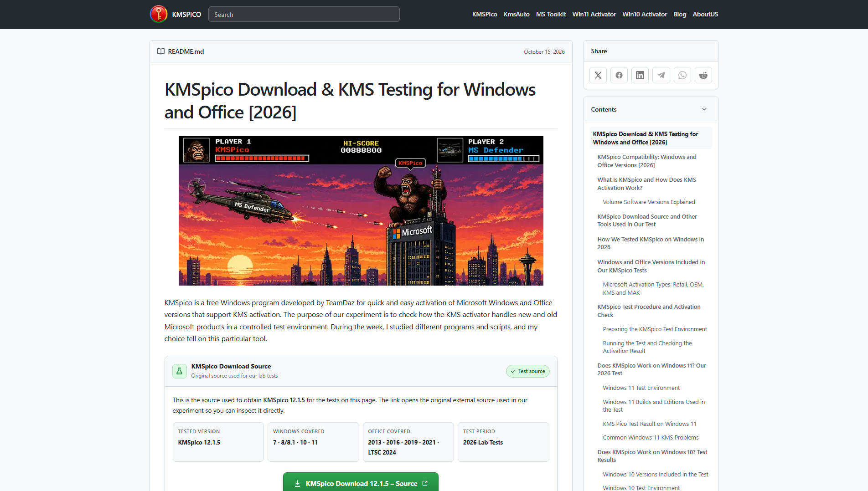This screenshot has height=491, width=868.
Task: Share the page on LinkedIn
Action: click(x=640, y=75)
